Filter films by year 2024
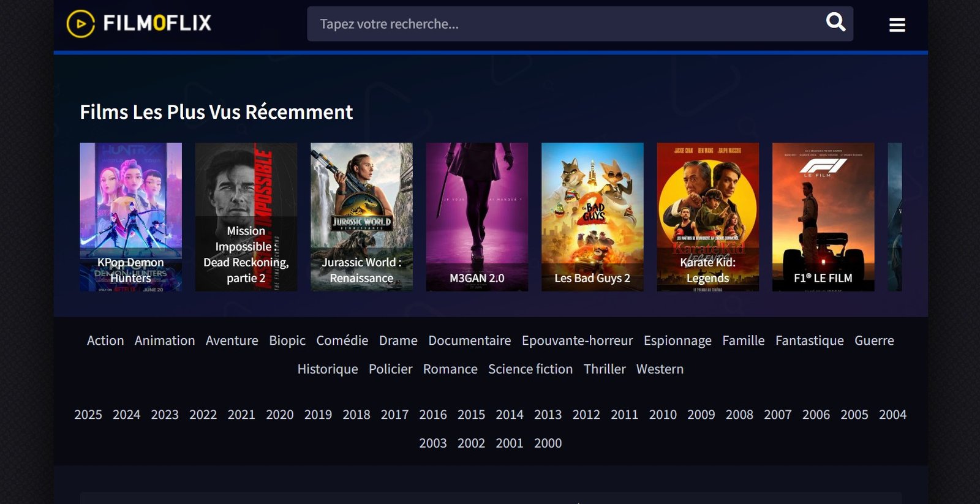The height and width of the screenshot is (504, 980). coord(127,415)
